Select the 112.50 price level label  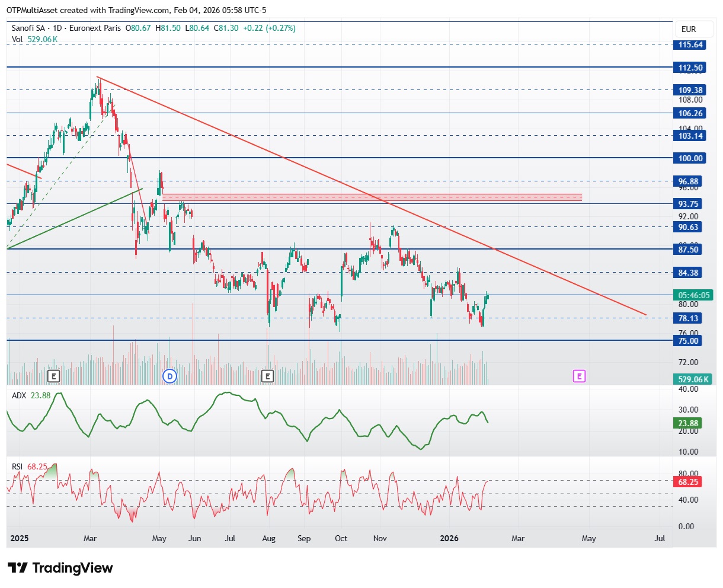[x=690, y=68]
